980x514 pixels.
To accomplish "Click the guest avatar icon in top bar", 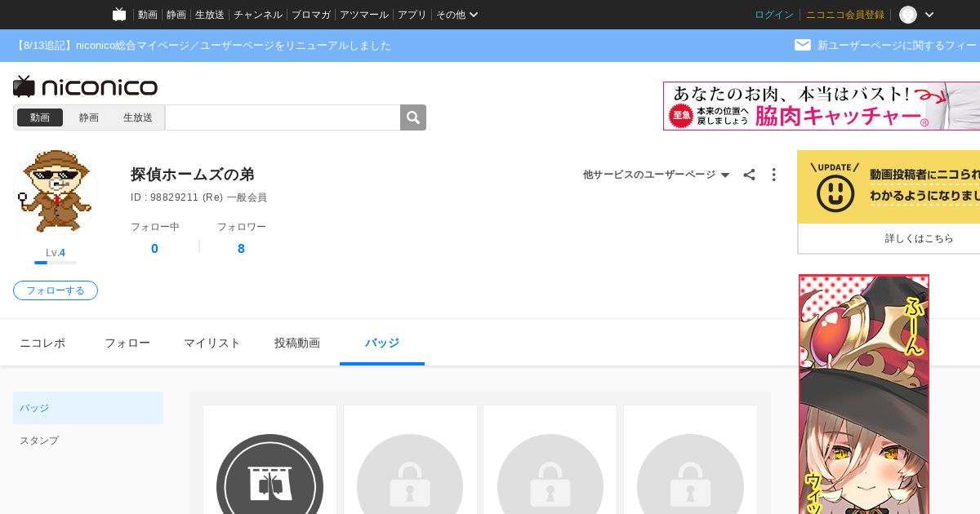I will (x=908, y=15).
